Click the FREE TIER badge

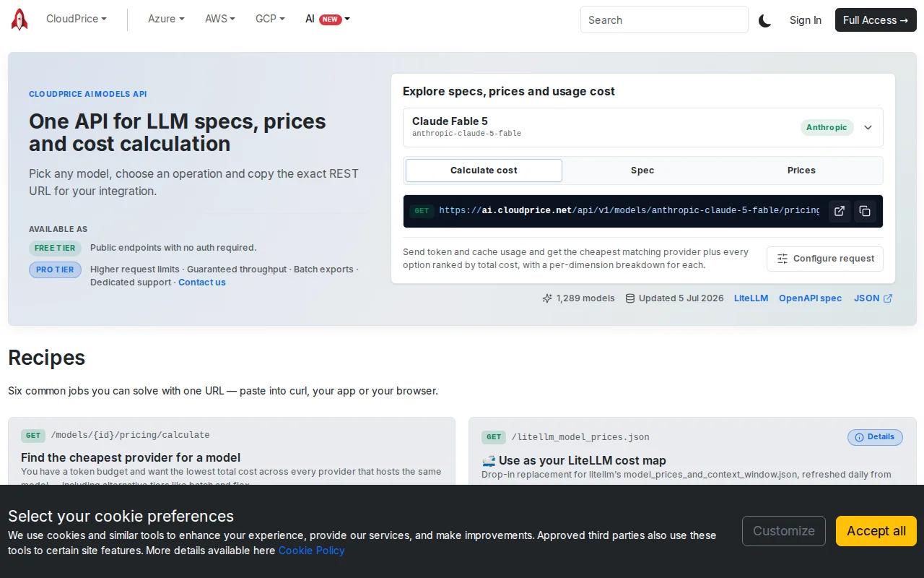coord(55,248)
